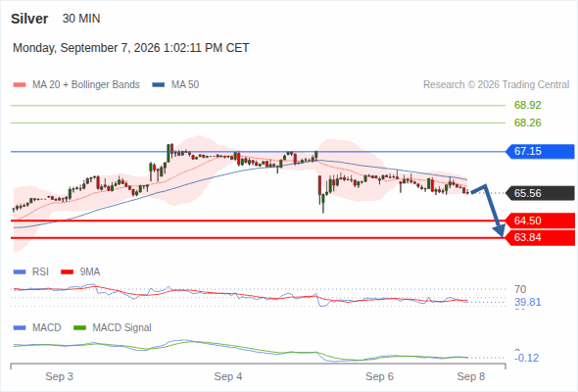
Task: Click the 68.26 resistance level label
Action: (x=527, y=122)
